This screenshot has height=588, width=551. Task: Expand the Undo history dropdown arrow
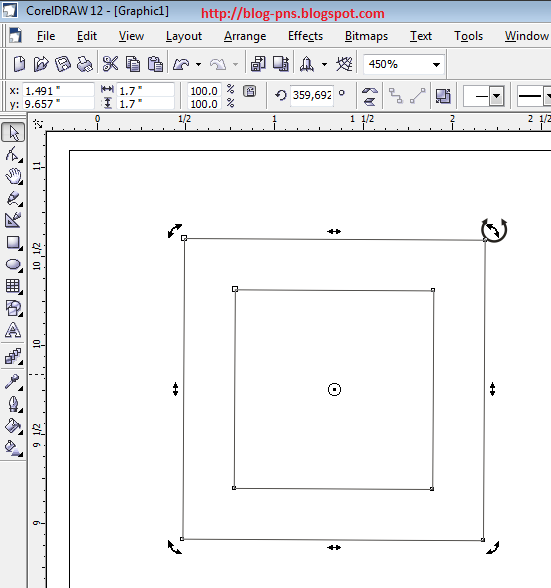point(198,64)
